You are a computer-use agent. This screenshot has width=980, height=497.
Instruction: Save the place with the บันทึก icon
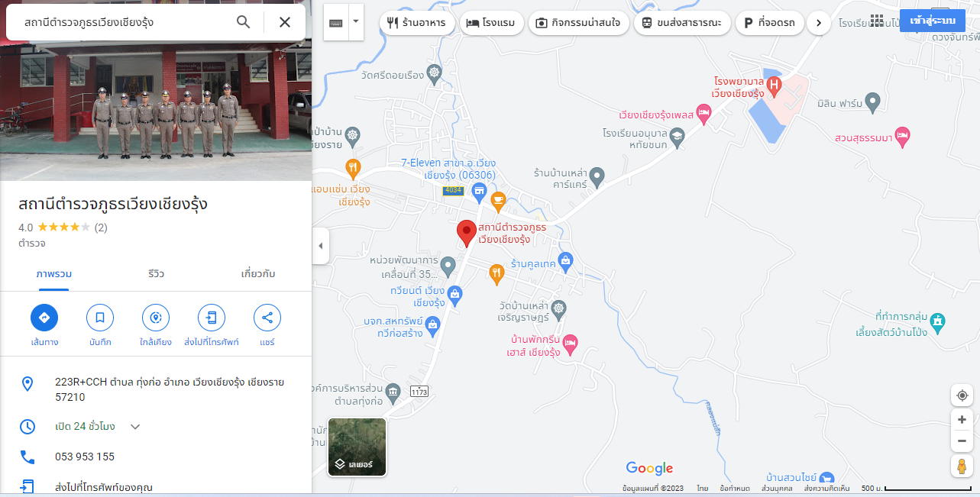pos(100,318)
